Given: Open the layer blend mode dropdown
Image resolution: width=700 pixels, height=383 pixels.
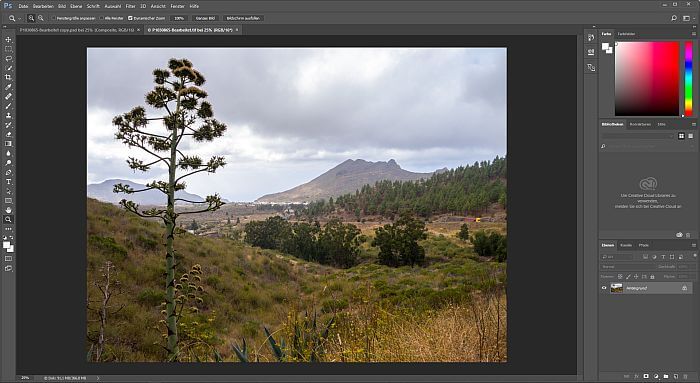Looking at the screenshot, I should (x=628, y=266).
